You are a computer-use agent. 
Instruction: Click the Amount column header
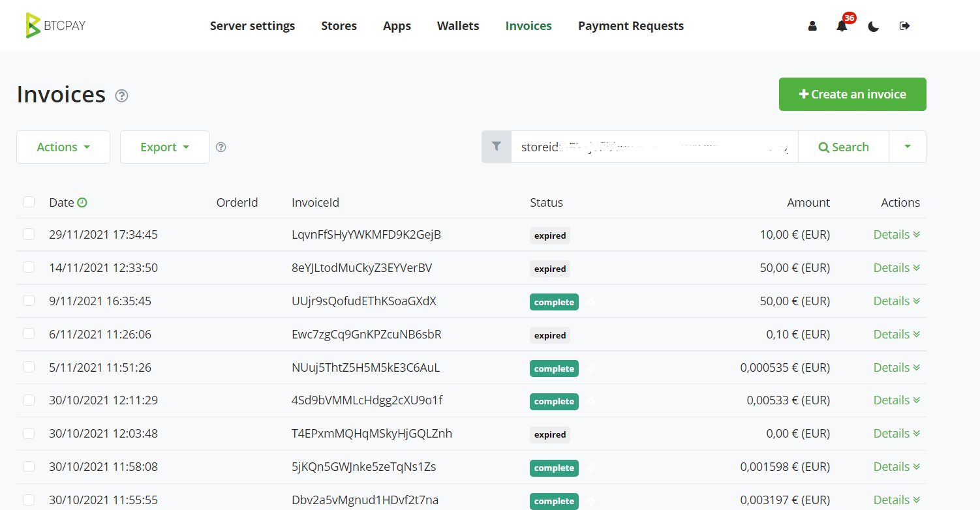click(808, 202)
